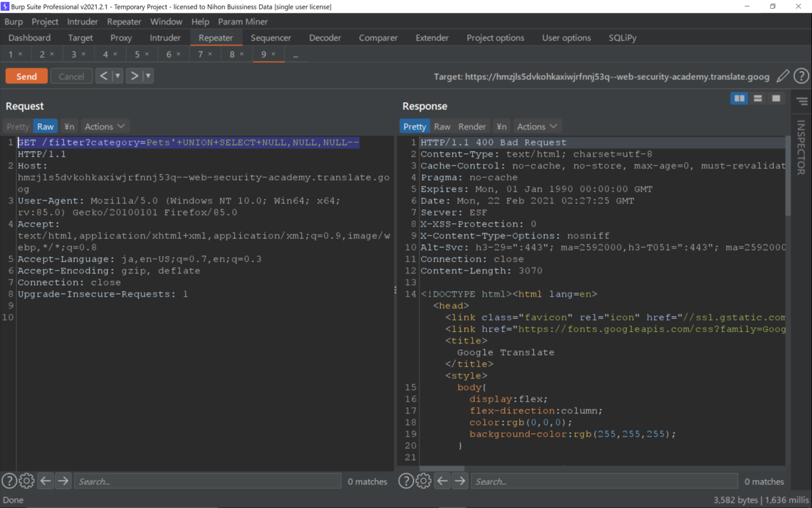The height and width of the screenshot is (508, 812).
Task: Open the Repeater menu
Action: pos(125,22)
